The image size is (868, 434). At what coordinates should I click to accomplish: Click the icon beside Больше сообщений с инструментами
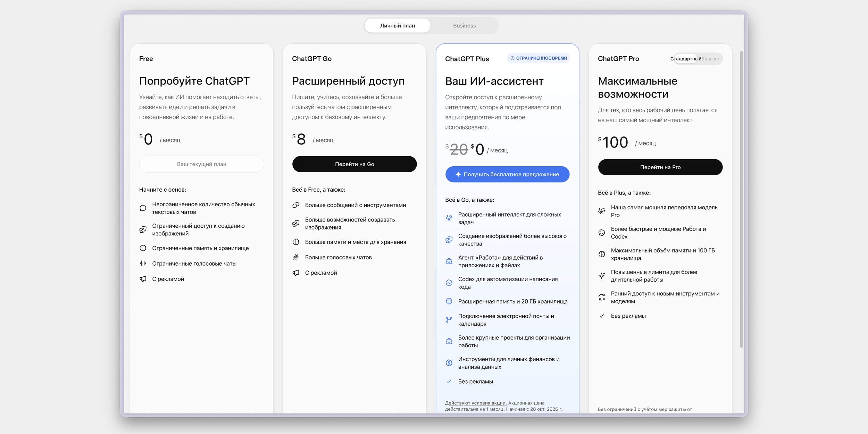(296, 205)
